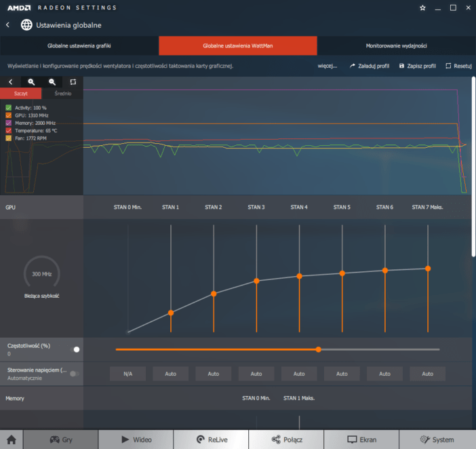Select the Globalne ustawienia WattMan tab
Image resolution: width=476 pixels, height=449 pixels.
[x=238, y=45]
